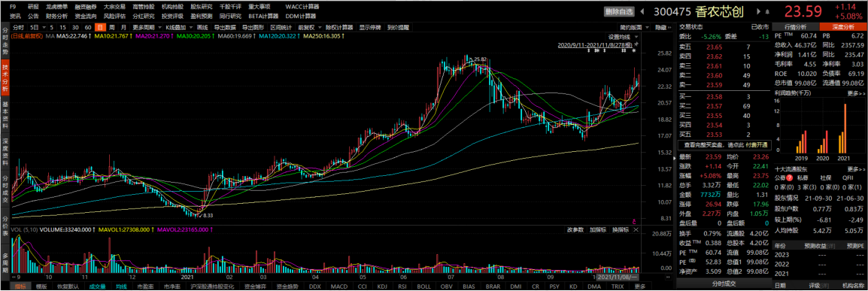868x291 pixels.
Task: Toggle 显示停牌 option
Action: click(370, 27)
